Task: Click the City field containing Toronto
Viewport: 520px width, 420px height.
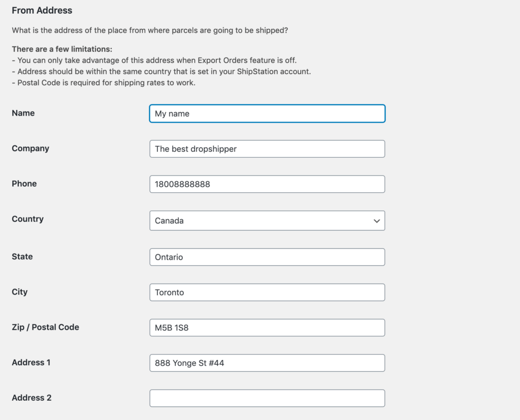Action: pyautogui.click(x=267, y=292)
